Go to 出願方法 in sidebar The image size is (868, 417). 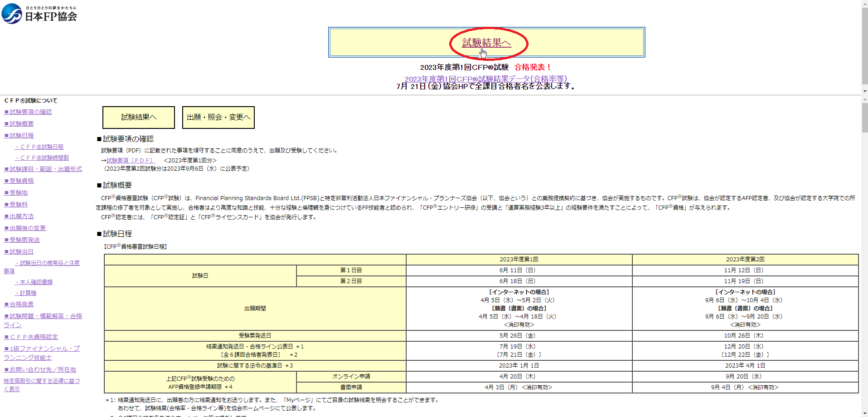coord(19,216)
